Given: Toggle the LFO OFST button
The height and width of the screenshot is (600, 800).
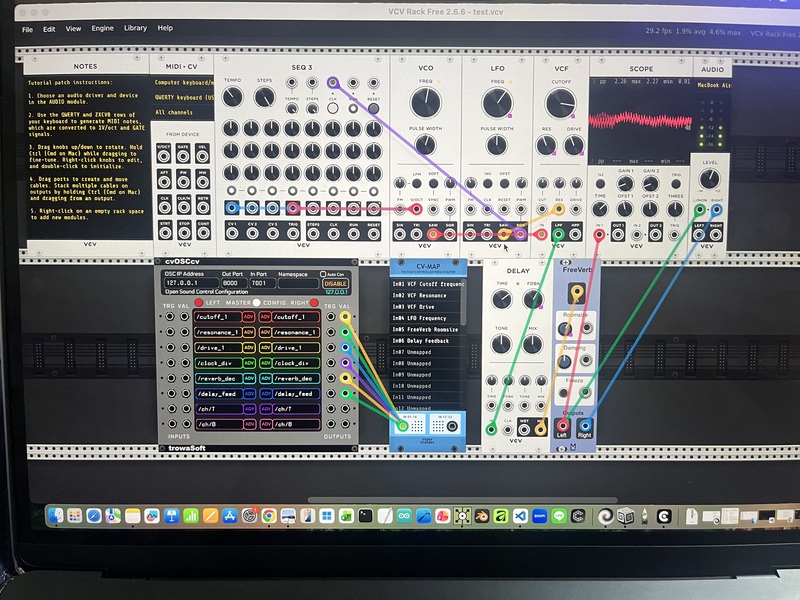Looking at the screenshot, I should 504,183.
